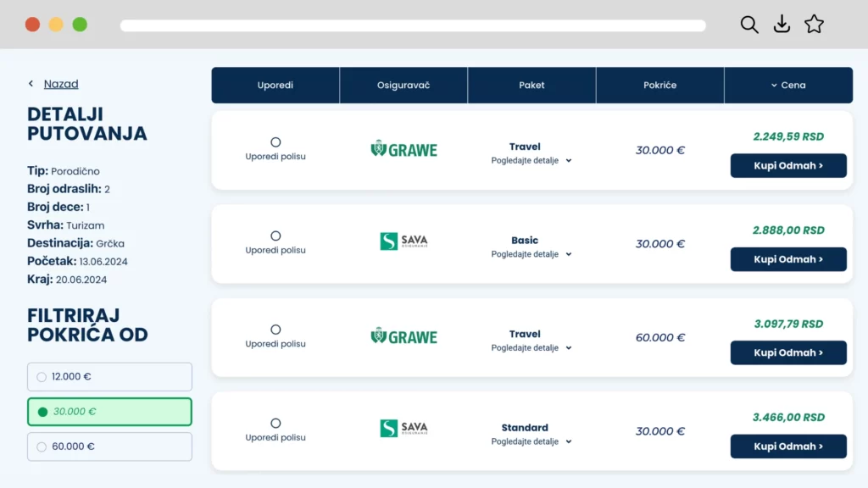Click the browser address bar
Image resolution: width=868 pixels, height=488 pixels.
click(413, 25)
